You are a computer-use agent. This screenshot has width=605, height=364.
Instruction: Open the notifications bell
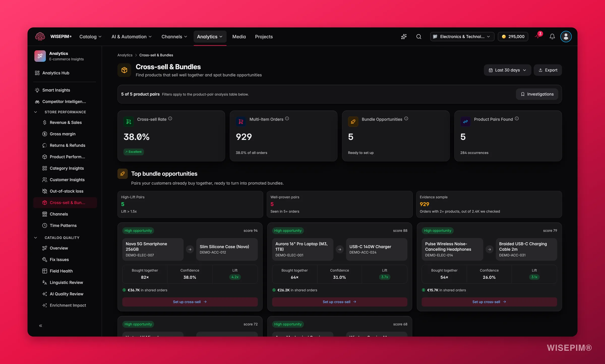click(552, 37)
